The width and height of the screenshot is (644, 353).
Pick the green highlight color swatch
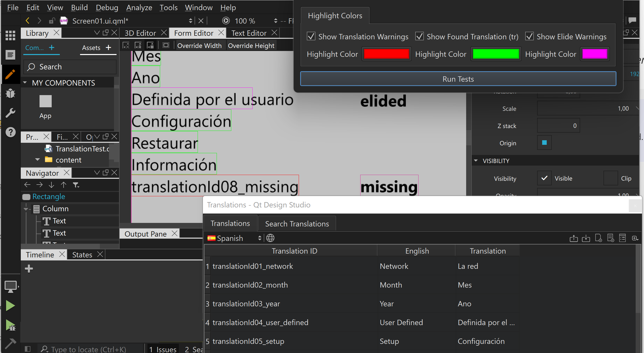click(x=496, y=54)
